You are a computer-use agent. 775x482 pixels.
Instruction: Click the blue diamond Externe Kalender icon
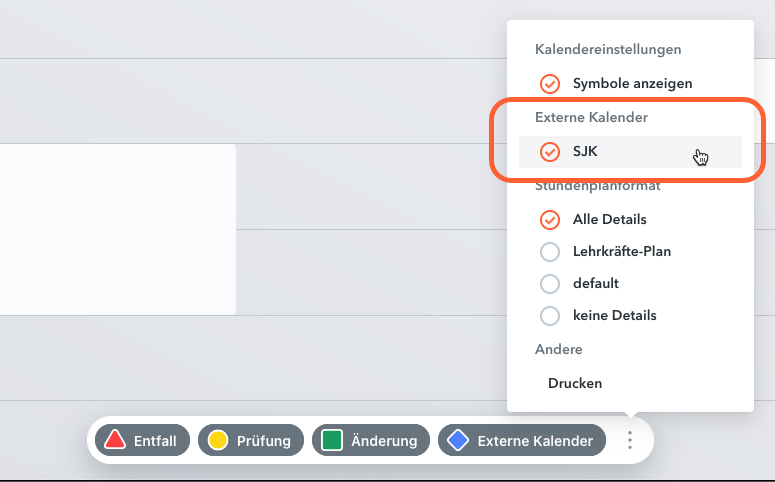point(458,440)
